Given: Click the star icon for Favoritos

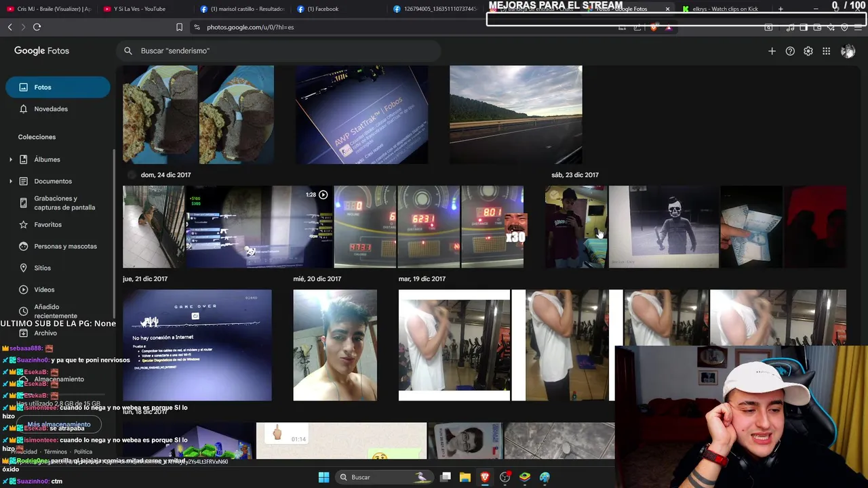Looking at the screenshot, I should point(24,224).
